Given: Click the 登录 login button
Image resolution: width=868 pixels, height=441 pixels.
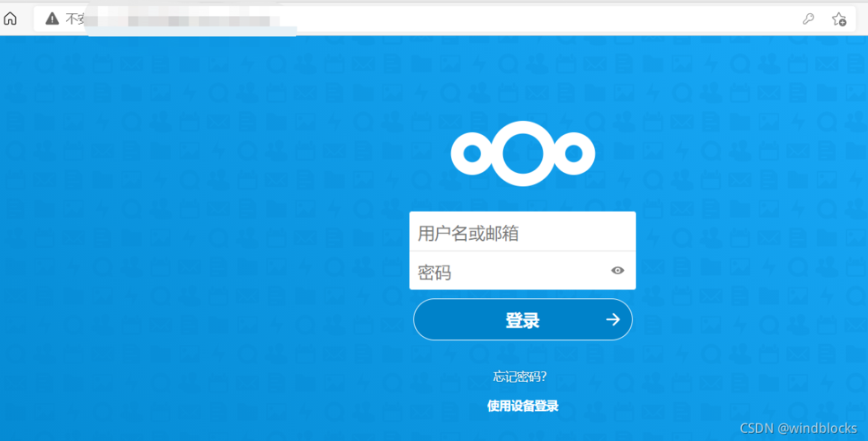Looking at the screenshot, I should tap(523, 319).
